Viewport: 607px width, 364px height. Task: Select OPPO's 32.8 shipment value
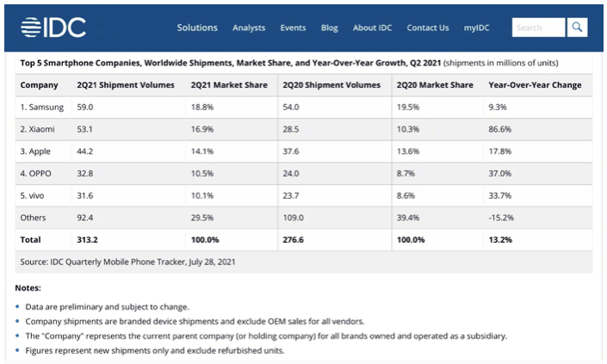(84, 173)
